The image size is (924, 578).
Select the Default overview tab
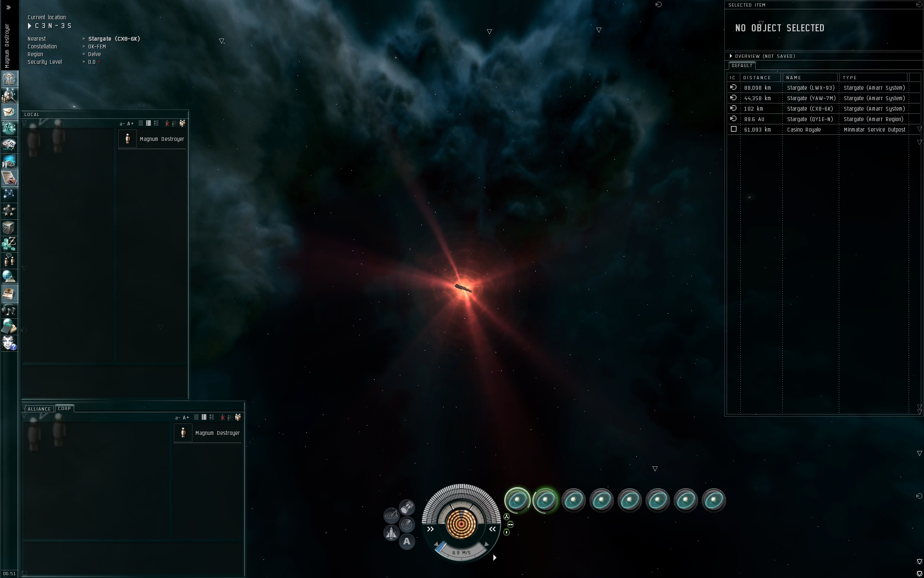pos(742,66)
